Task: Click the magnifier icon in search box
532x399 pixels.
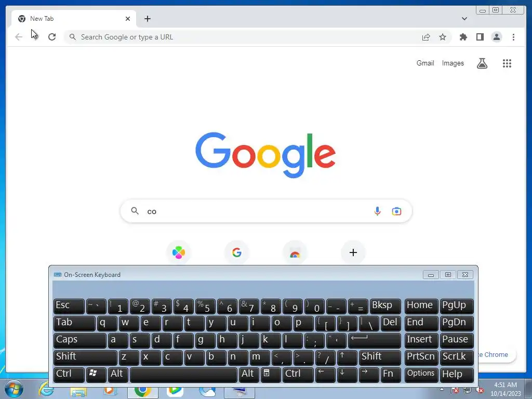Action: coord(135,211)
